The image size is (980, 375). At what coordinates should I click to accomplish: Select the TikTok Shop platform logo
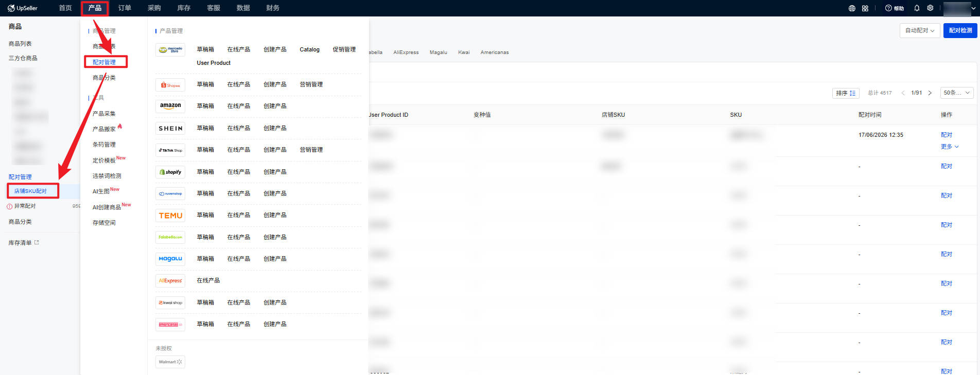tap(170, 150)
